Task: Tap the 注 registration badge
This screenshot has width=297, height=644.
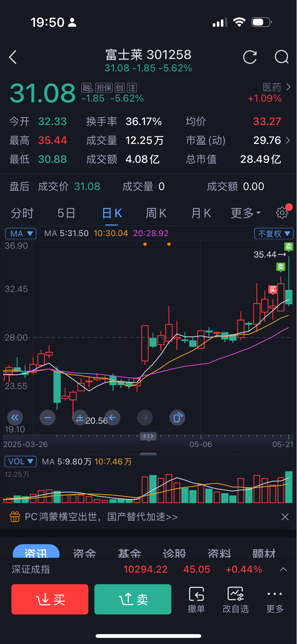Action: click(132, 88)
